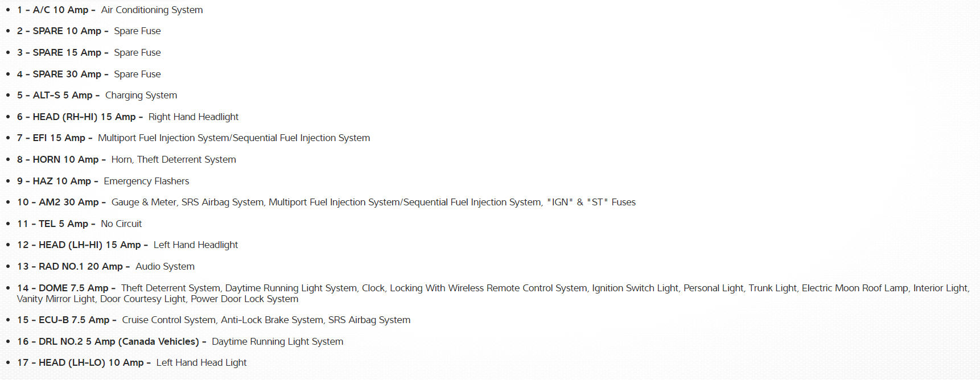Click the 'A/C 10 Amp' fuse label
The height and width of the screenshot is (380, 980).
tap(60, 10)
